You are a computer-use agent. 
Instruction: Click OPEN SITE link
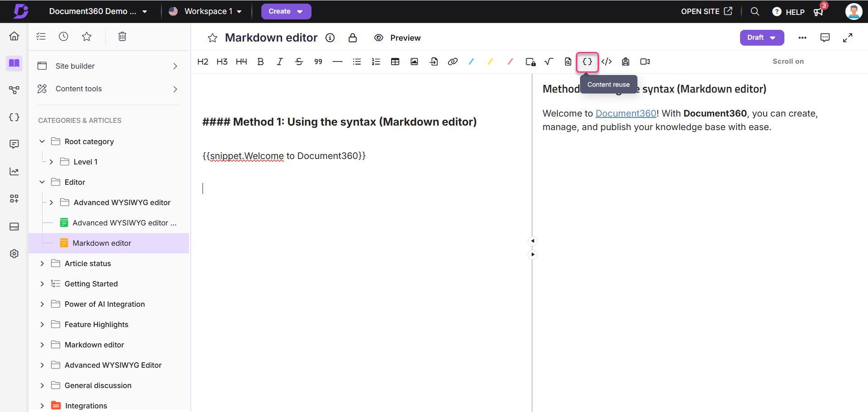click(x=707, y=11)
